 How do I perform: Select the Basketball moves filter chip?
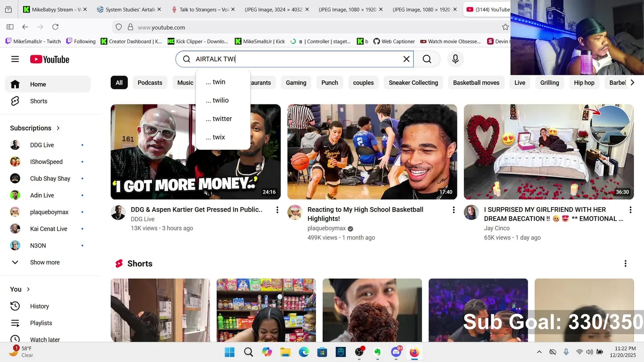point(476,82)
